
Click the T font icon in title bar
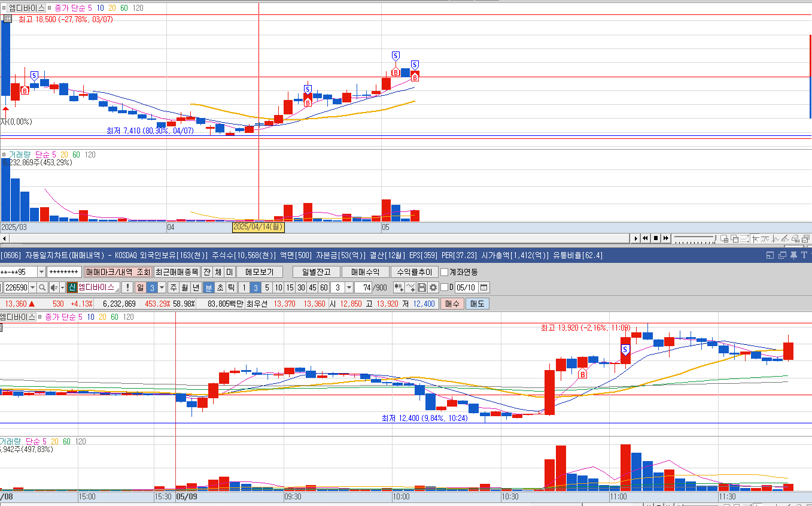pyautogui.click(x=804, y=256)
